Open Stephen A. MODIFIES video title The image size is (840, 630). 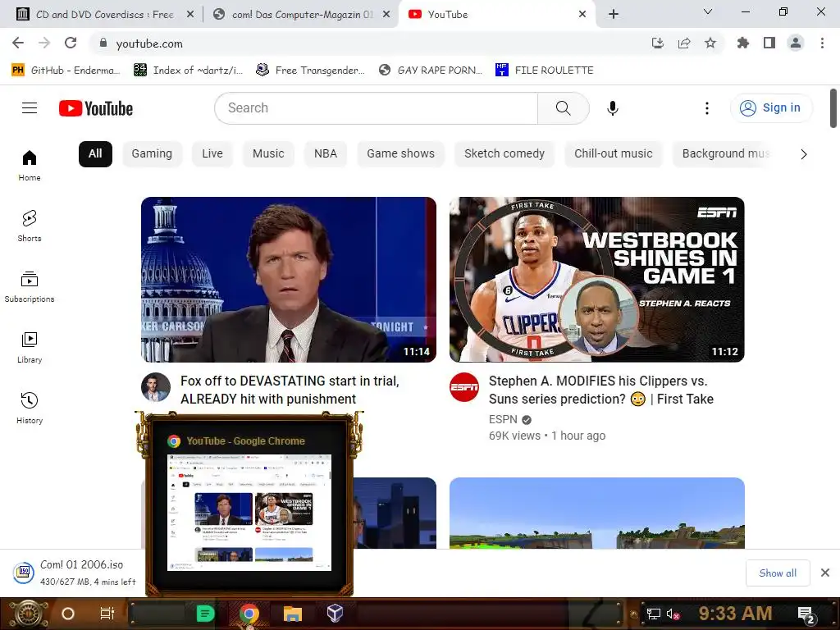[601, 390]
